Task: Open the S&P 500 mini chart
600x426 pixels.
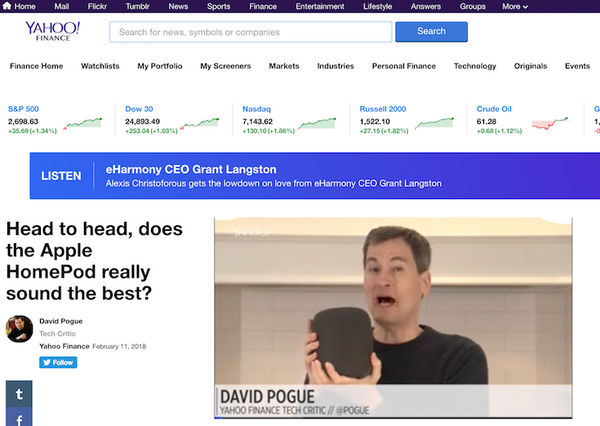Action: 83,123
